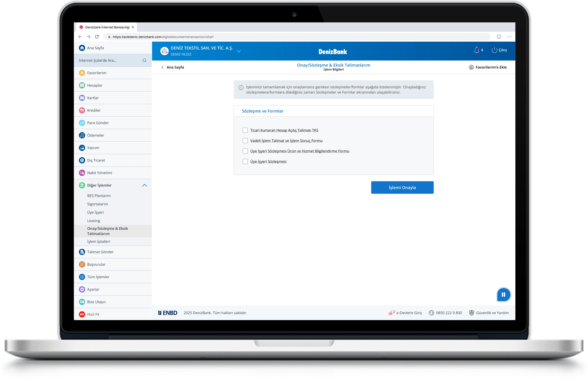Click the DenizBank logo in header

[333, 52]
